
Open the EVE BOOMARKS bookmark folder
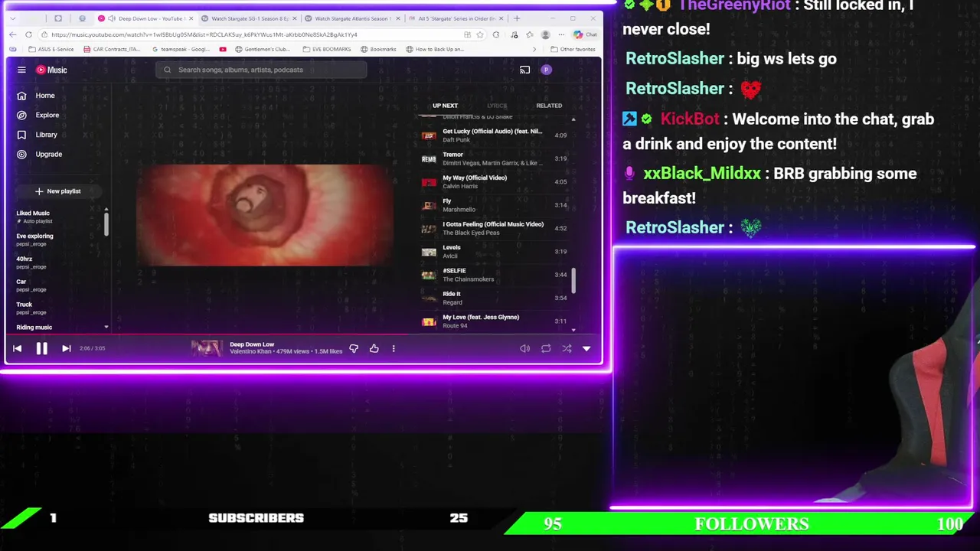tap(327, 49)
